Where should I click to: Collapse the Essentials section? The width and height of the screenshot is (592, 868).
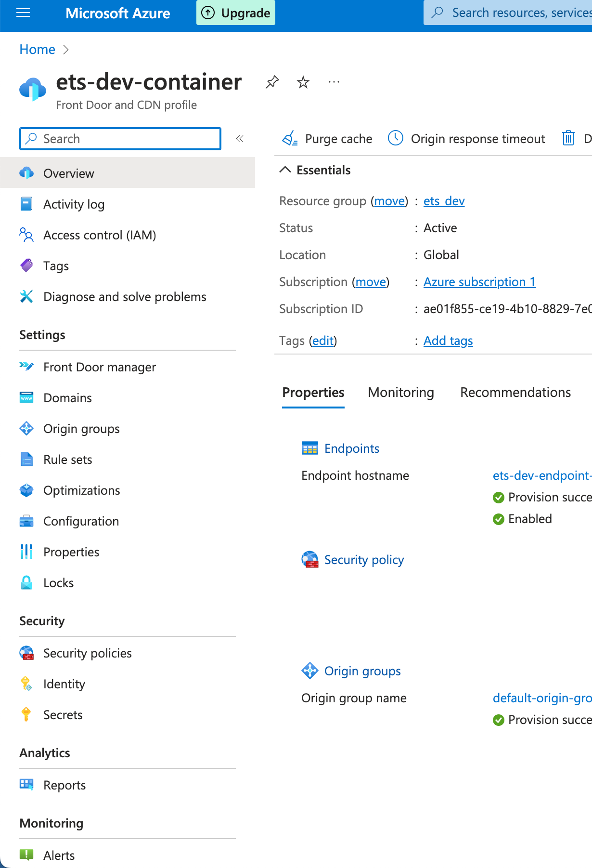tap(285, 170)
